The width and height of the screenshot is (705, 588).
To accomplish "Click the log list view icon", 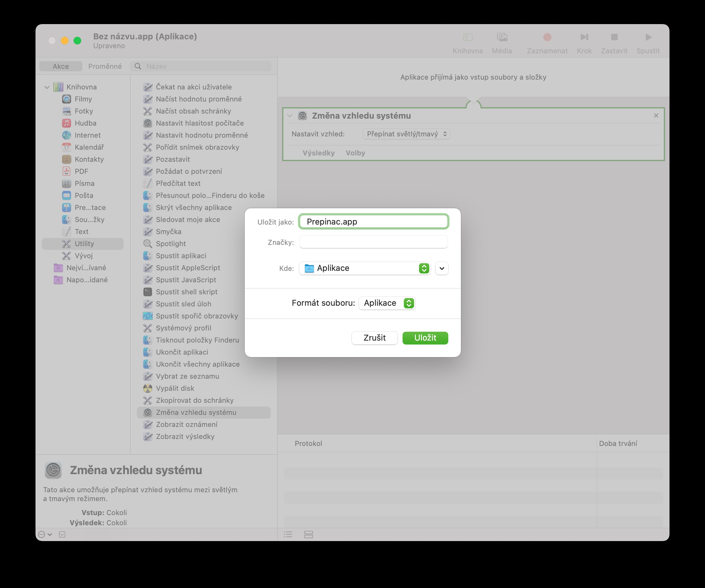I will (x=288, y=534).
